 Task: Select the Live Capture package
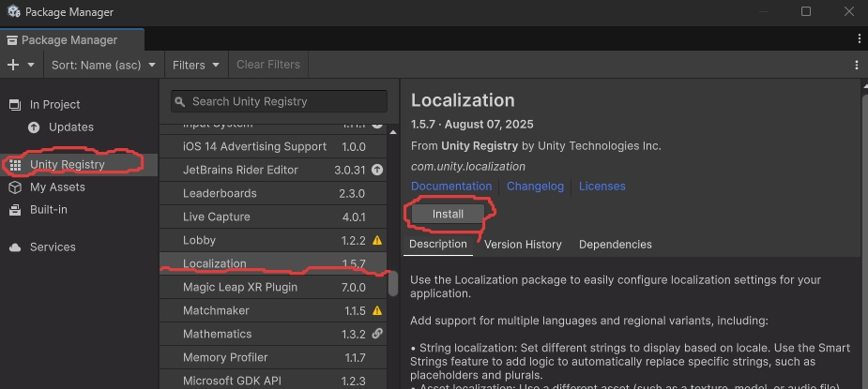(273, 217)
